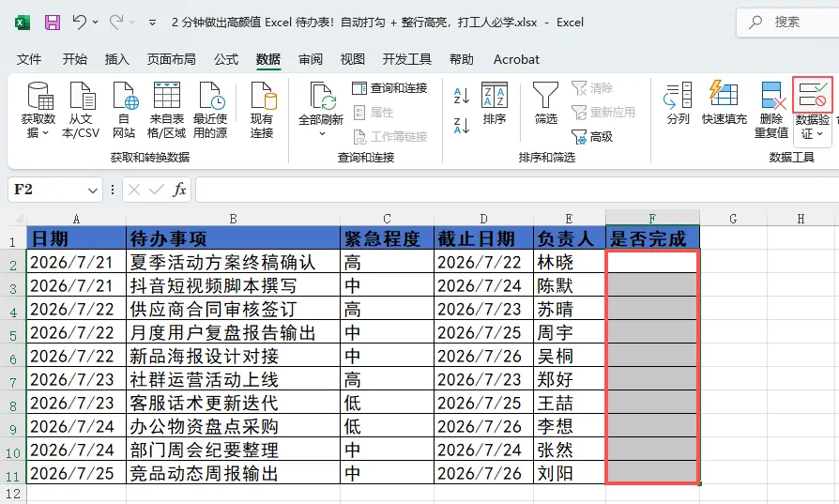Click the Redo arrow icon
The height and width of the screenshot is (504, 839).
pyautogui.click(x=116, y=22)
